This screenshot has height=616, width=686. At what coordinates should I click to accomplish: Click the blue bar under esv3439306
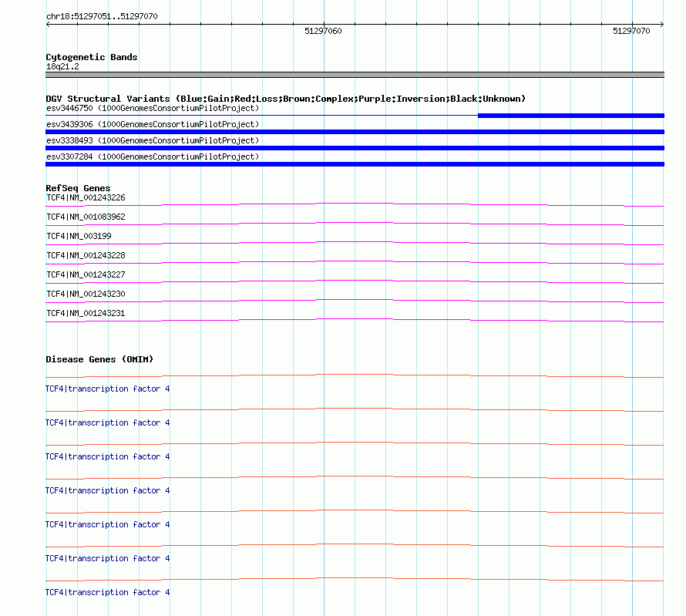click(x=355, y=132)
